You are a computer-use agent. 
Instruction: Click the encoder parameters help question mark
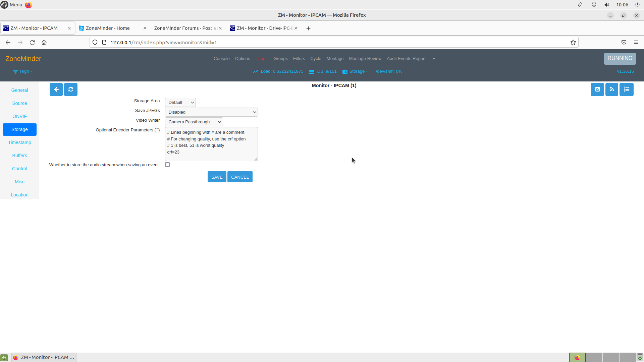tap(157, 130)
